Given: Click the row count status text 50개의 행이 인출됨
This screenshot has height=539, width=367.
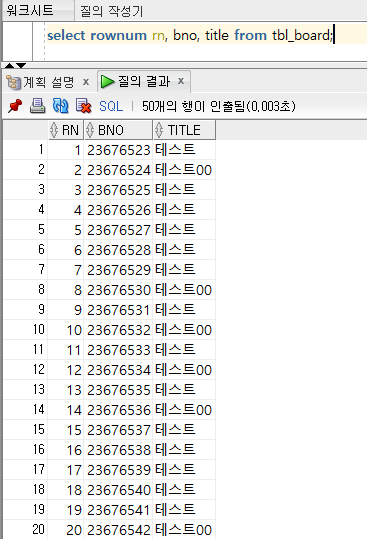Looking at the screenshot, I should 219,106.
